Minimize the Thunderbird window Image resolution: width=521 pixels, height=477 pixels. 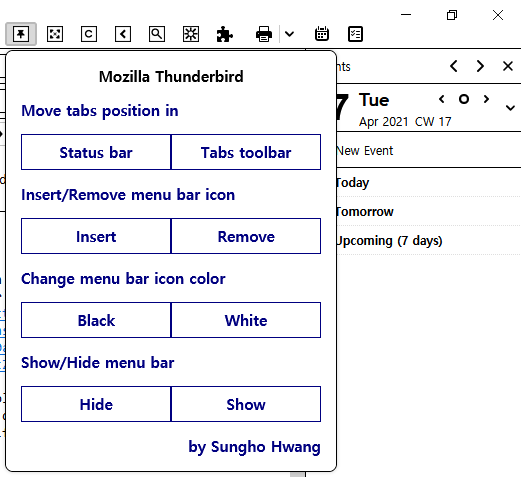click(x=406, y=15)
